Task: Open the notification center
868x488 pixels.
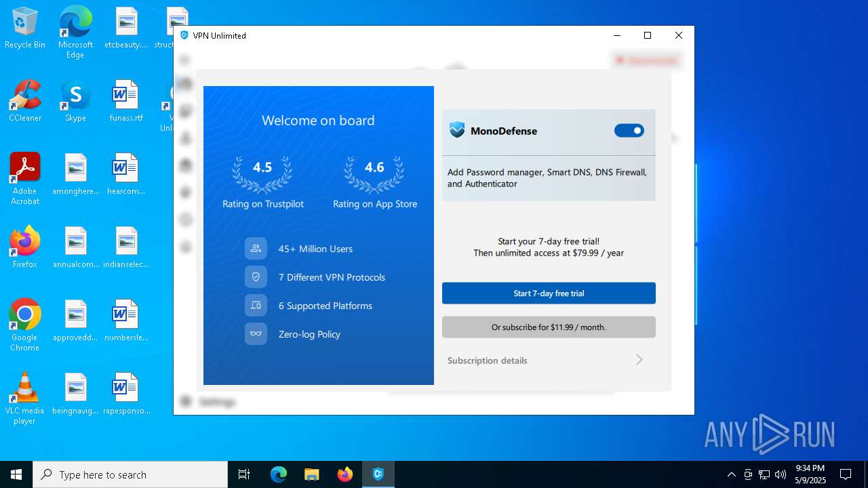Action: (846, 474)
